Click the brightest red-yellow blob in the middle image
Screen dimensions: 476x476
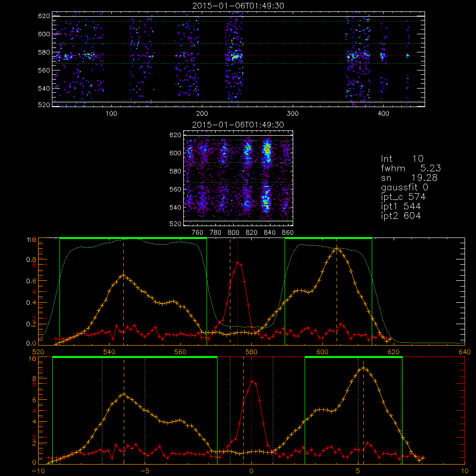point(268,149)
